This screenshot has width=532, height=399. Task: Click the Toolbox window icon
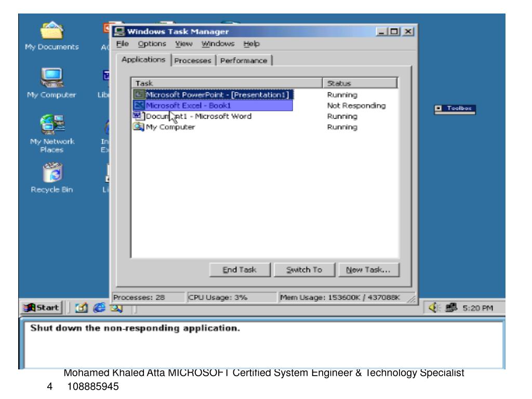tap(438, 108)
